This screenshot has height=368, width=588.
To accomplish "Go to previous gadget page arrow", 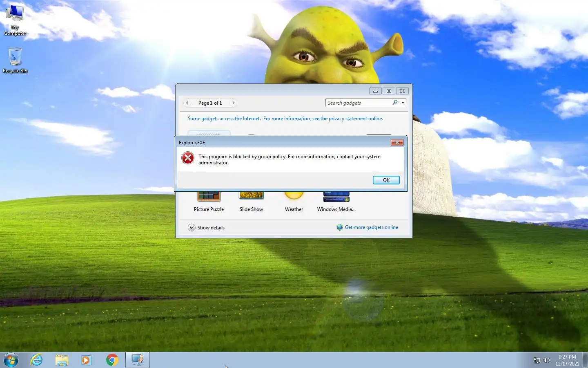I will [x=187, y=103].
